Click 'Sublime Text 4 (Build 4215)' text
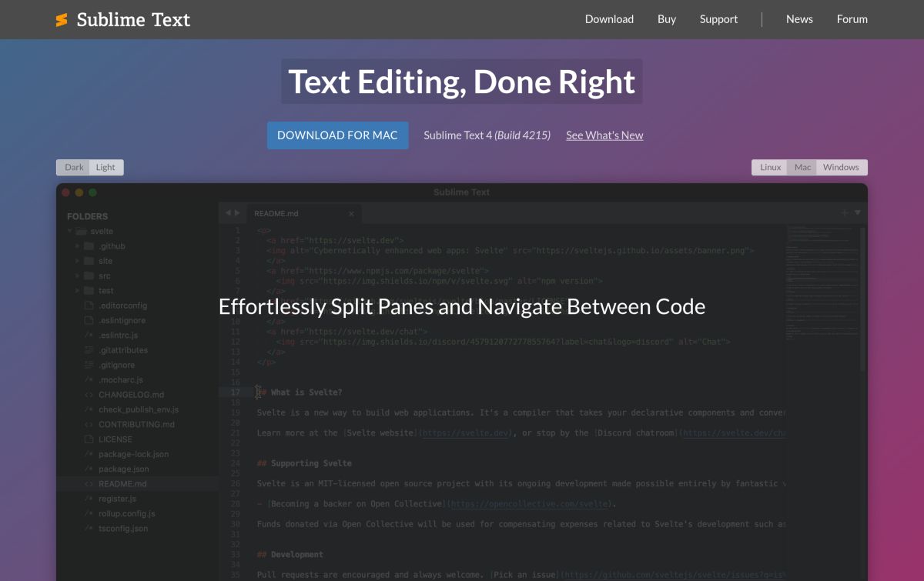Screen dimensions: 924x581 coord(487,135)
